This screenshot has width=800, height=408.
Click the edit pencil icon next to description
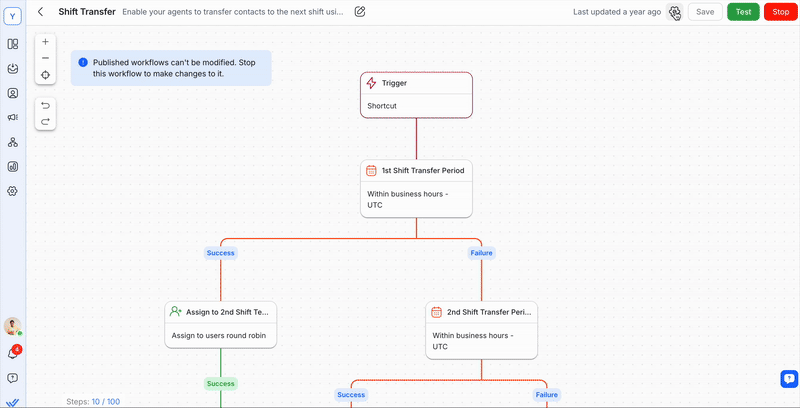(x=360, y=12)
